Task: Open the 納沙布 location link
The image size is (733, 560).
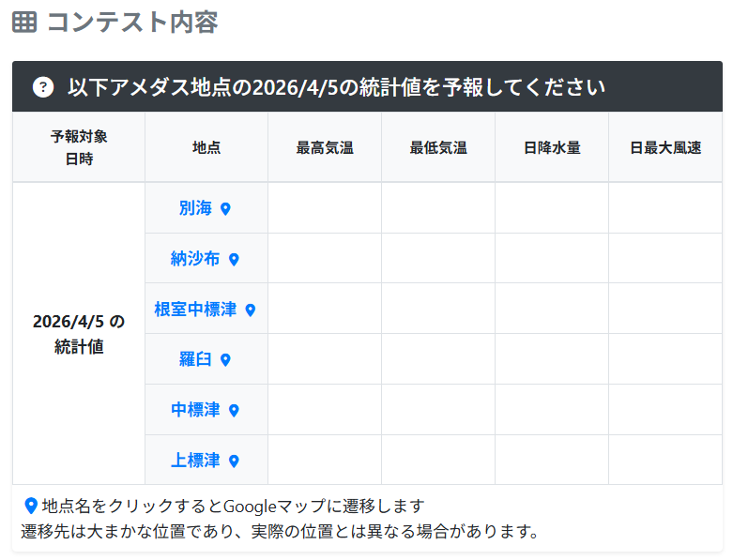Action: [195, 258]
